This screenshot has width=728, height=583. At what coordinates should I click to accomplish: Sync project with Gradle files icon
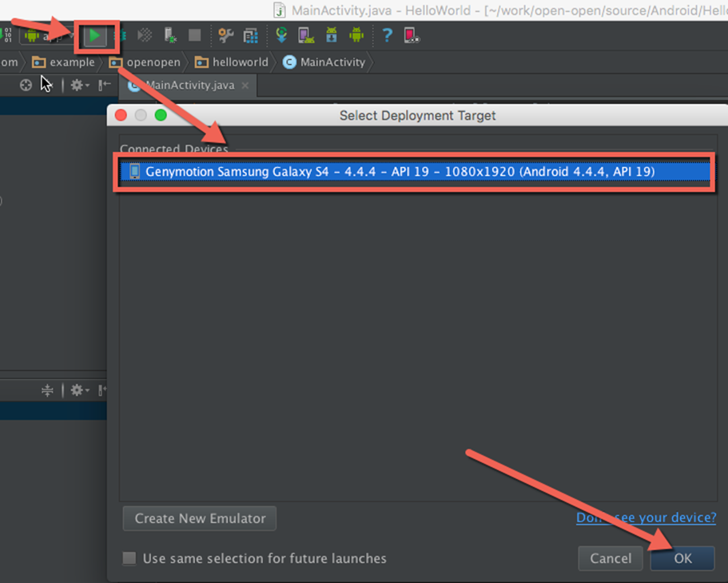280,35
